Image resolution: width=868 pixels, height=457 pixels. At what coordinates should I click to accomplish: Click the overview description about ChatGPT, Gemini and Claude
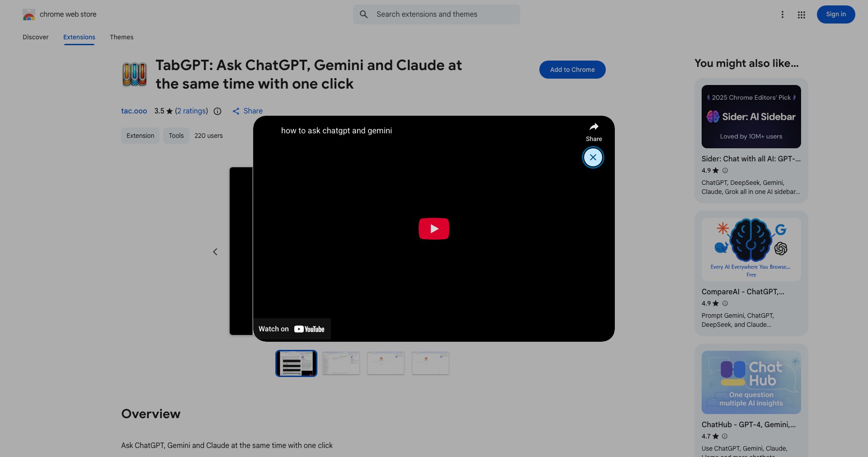pos(227,446)
